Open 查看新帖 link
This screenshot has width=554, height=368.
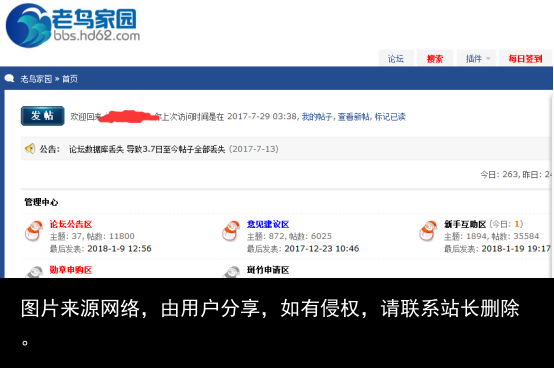click(354, 117)
